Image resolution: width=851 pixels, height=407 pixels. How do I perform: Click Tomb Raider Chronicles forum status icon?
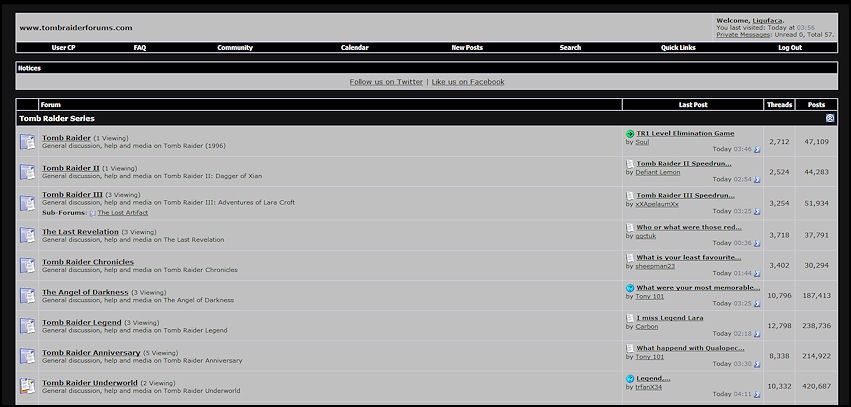tap(28, 266)
